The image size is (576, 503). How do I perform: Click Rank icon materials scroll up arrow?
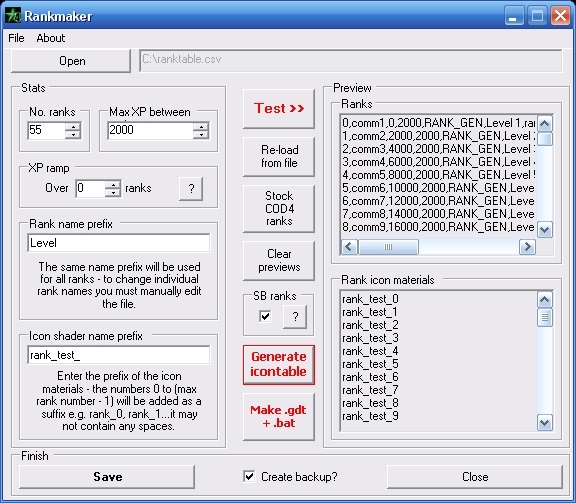(x=545, y=300)
